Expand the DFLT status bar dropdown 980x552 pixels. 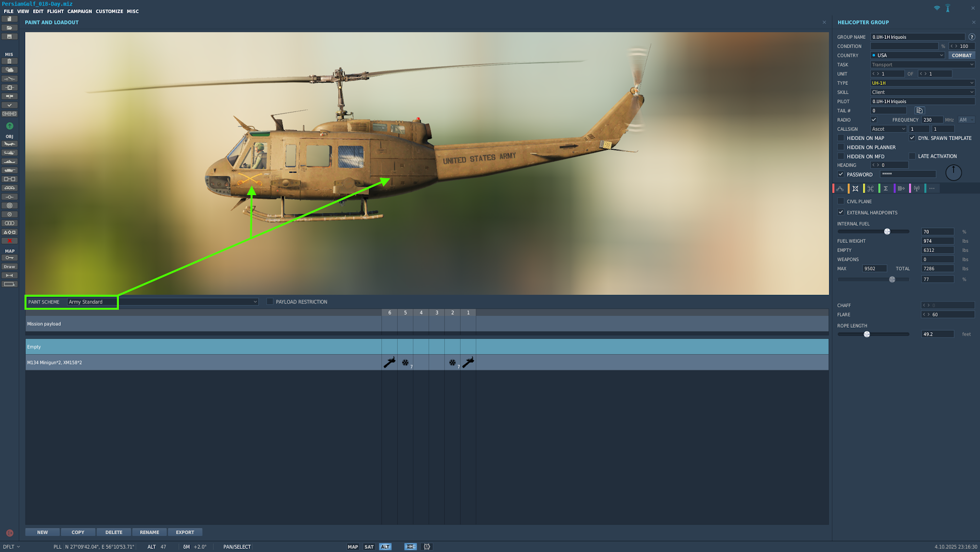11,547
